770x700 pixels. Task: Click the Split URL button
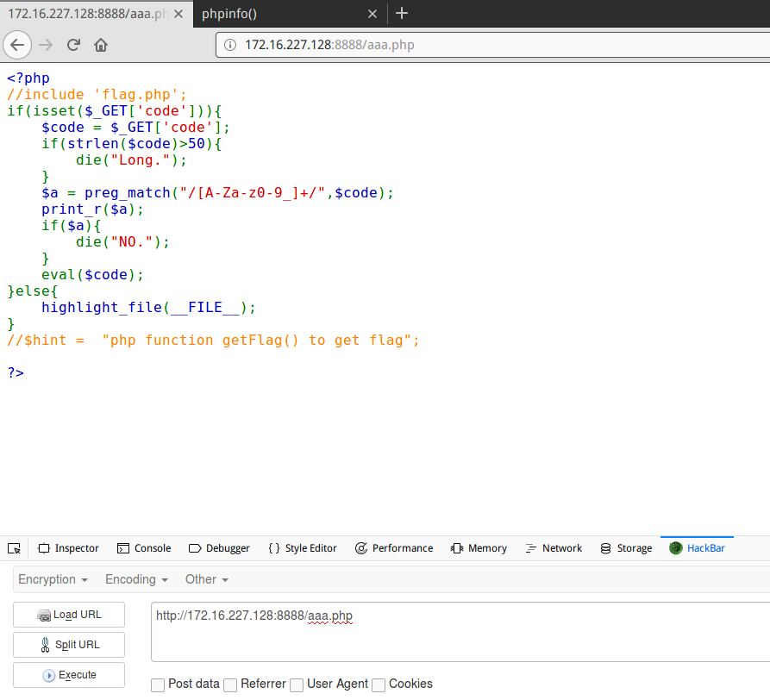click(69, 645)
